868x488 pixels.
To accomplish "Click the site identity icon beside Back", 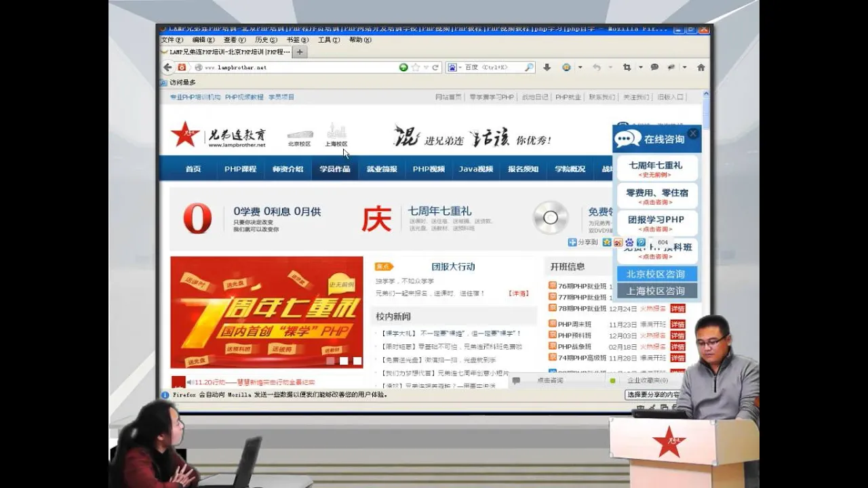I will click(x=182, y=67).
